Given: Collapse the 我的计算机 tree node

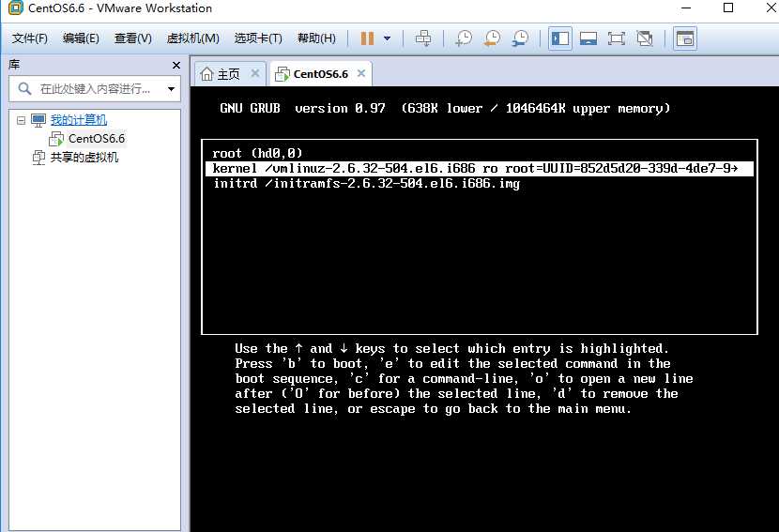Looking at the screenshot, I should click(21, 120).
